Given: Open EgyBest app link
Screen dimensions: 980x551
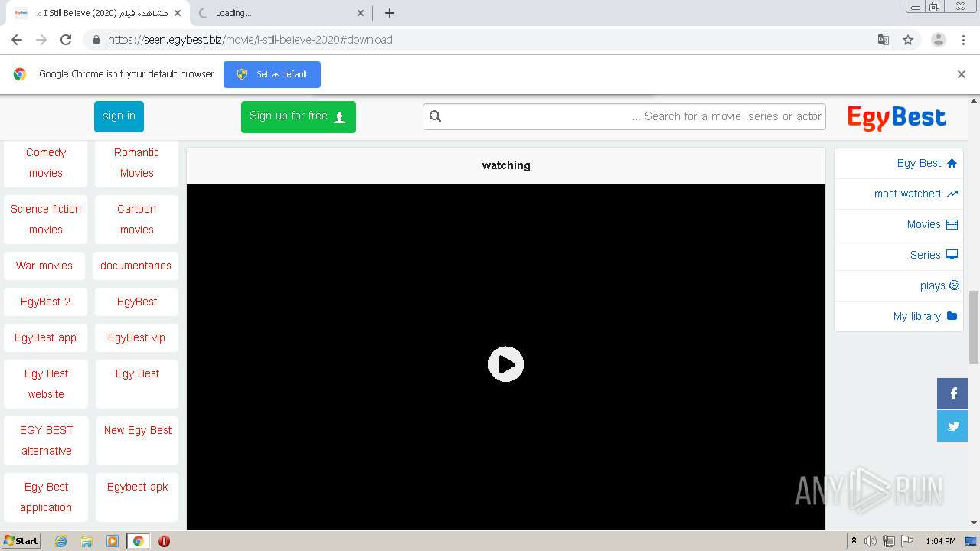Looking at the screenshot, I should click(x=45, y=337).
